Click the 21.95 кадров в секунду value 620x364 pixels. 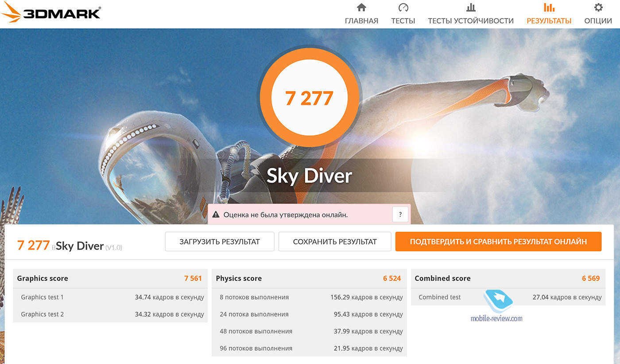(x=368, y=348)
